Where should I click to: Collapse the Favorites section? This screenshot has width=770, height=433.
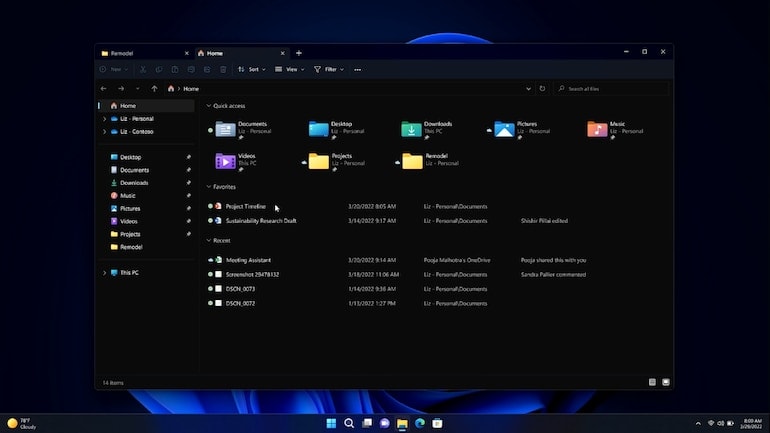click(x=209, y=187)
